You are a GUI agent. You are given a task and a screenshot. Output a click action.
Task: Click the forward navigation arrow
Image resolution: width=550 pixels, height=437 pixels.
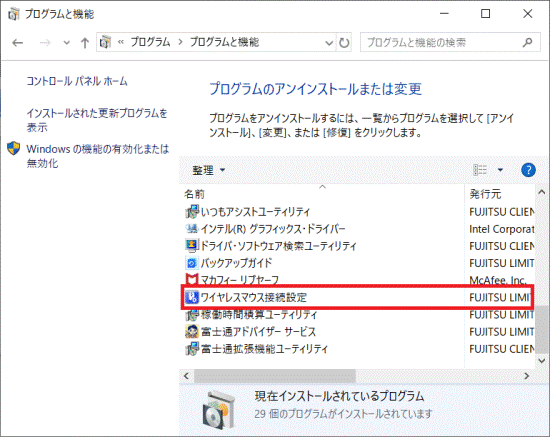point(45,43)
